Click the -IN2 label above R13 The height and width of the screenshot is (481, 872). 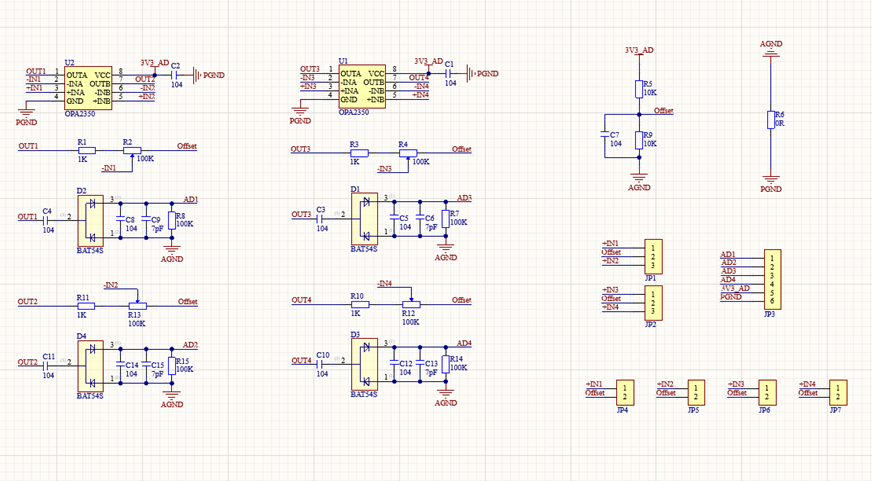pos(111,285)
